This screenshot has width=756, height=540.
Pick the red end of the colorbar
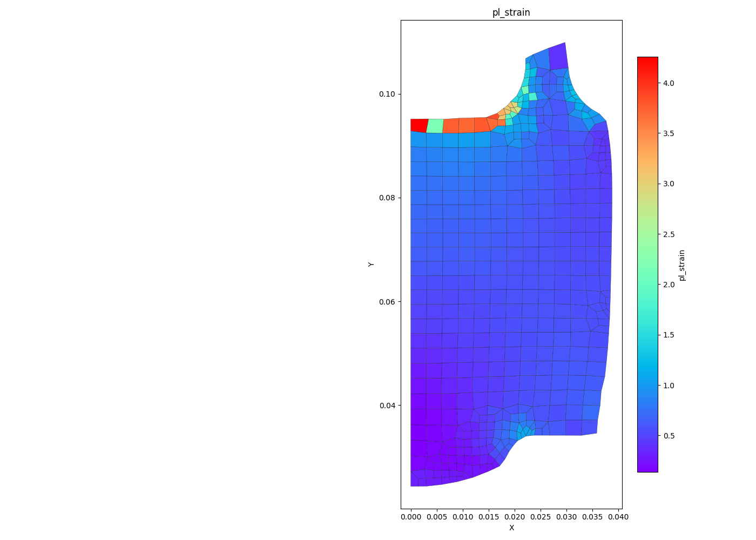click(647, 61)
